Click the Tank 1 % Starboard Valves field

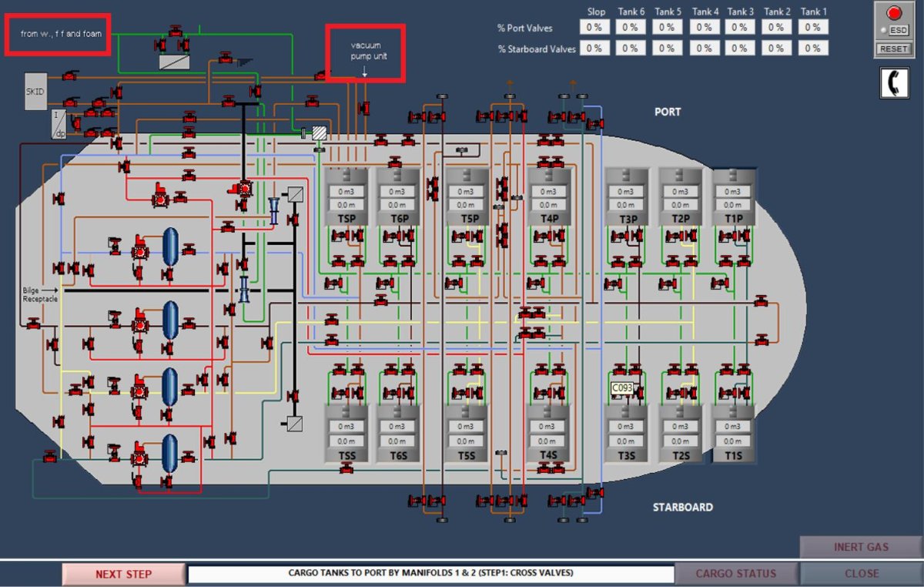[x=812, y=48]
